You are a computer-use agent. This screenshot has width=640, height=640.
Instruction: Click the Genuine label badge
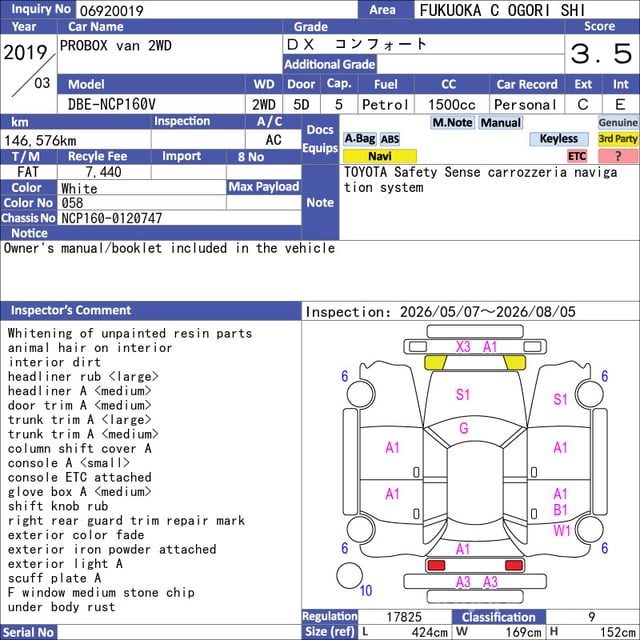(618, 122)
